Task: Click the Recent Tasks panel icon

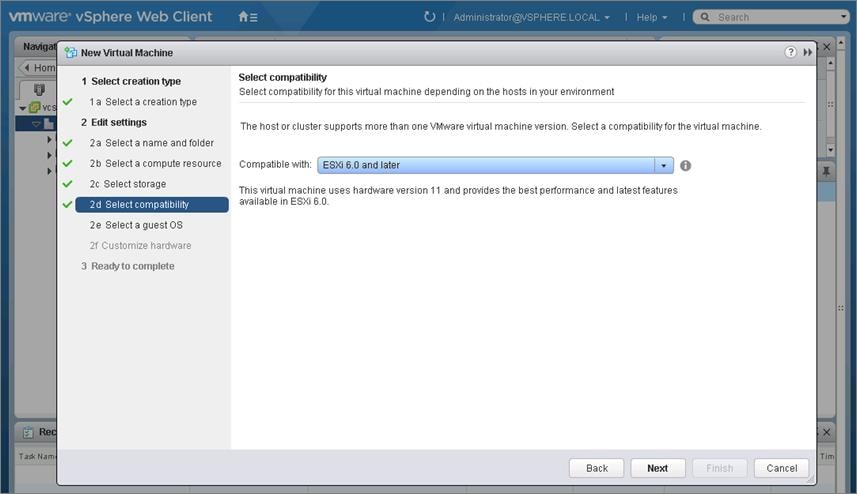Action: click(28, 432)
